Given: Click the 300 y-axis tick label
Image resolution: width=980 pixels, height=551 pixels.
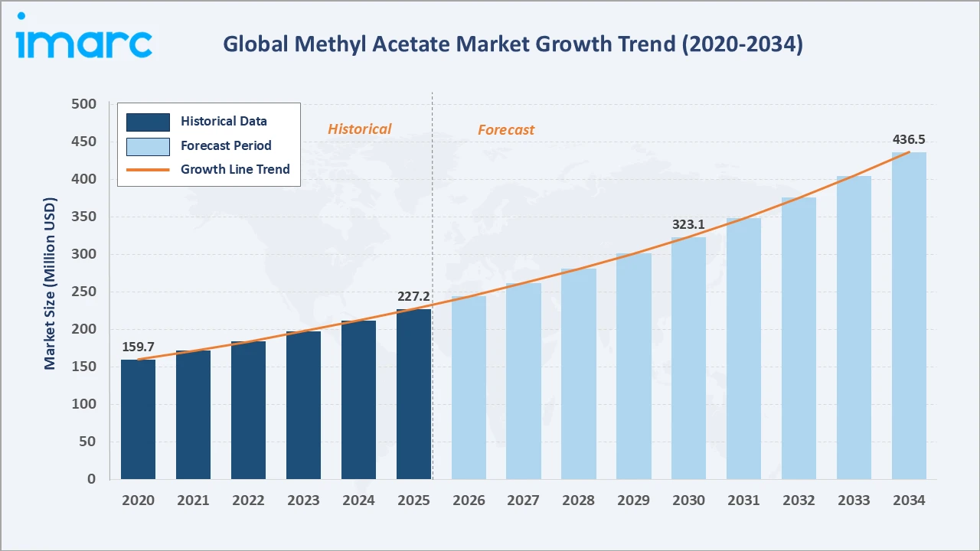Looking at the screenshot, I should point(84,254).
